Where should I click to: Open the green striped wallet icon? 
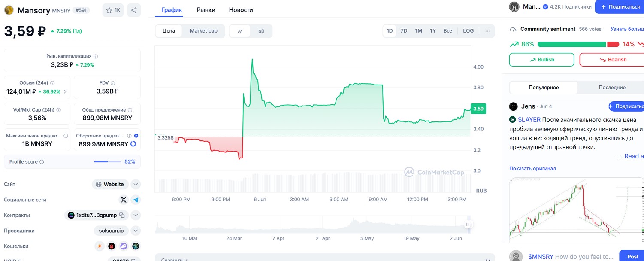click(136, 246)
